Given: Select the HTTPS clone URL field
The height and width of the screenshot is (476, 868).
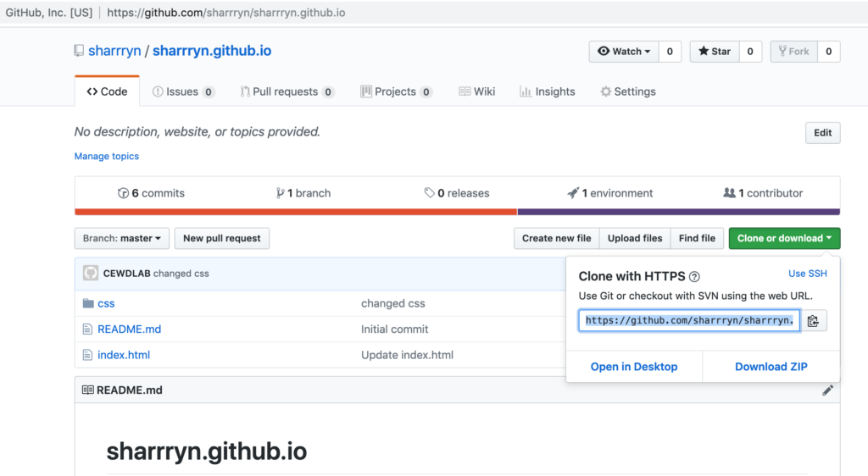Looking at the screenshot, I should [689, 321].
